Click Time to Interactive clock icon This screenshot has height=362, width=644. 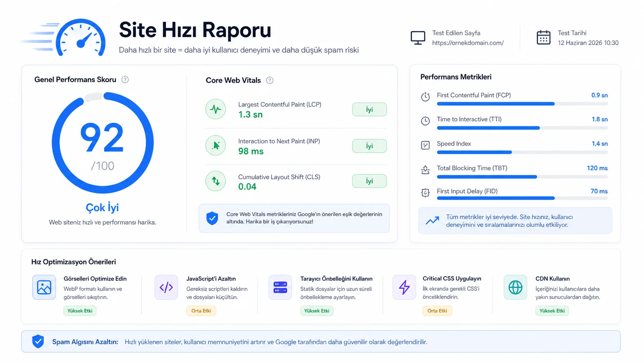point(425,121)
